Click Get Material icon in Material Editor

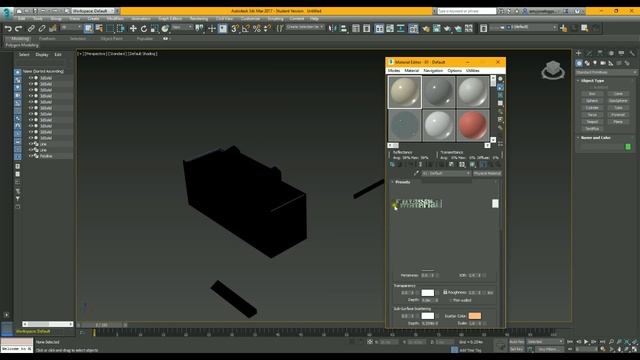click(392, 164)
